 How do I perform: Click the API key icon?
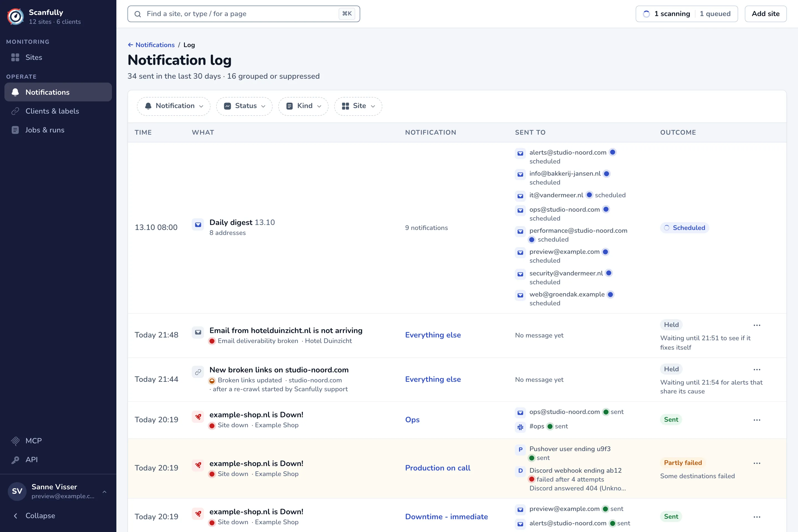click(15, 460)
